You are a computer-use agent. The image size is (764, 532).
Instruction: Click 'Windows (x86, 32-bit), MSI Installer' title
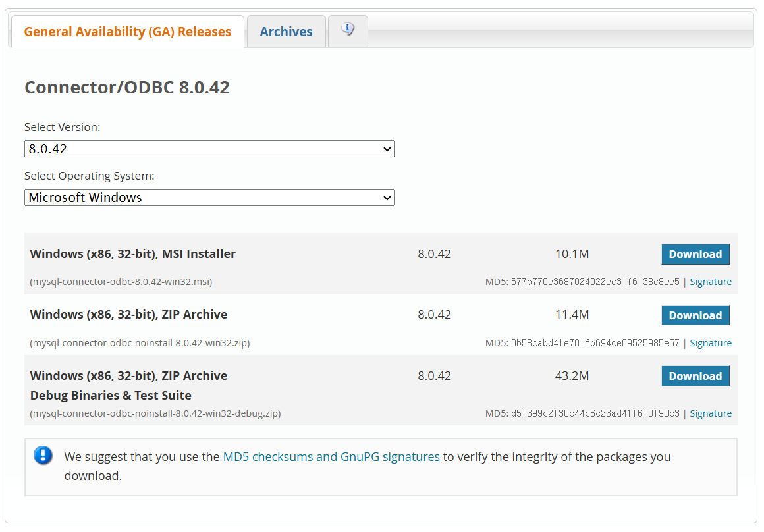tap(132, 254)
